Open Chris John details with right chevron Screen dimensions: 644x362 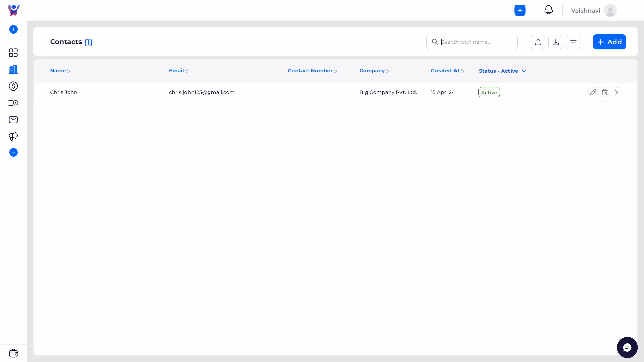coord(616,92)
